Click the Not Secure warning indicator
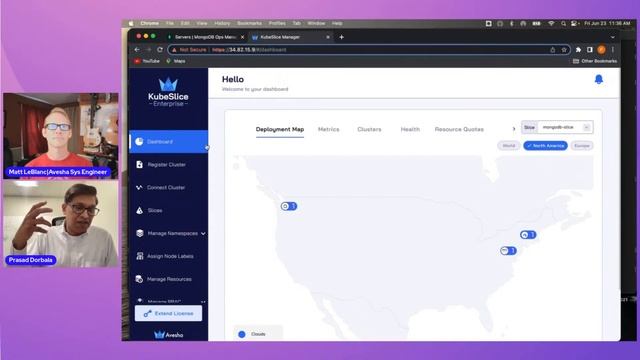Image resolution: width=640 pixels, height=360 pixels. (x=189, y=49)
